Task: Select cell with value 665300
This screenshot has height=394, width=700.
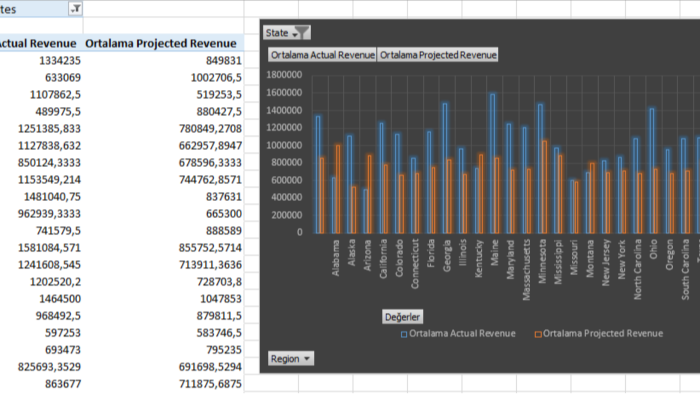Action: pyautogui.click(x=163, y=213)
